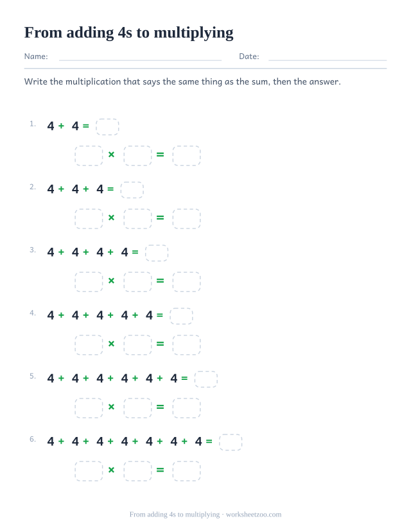Image resolution: width=411 pixels, height=532 pixels.
Task: Select sum answer box for problem 5
Action: [x=206, y=379]
